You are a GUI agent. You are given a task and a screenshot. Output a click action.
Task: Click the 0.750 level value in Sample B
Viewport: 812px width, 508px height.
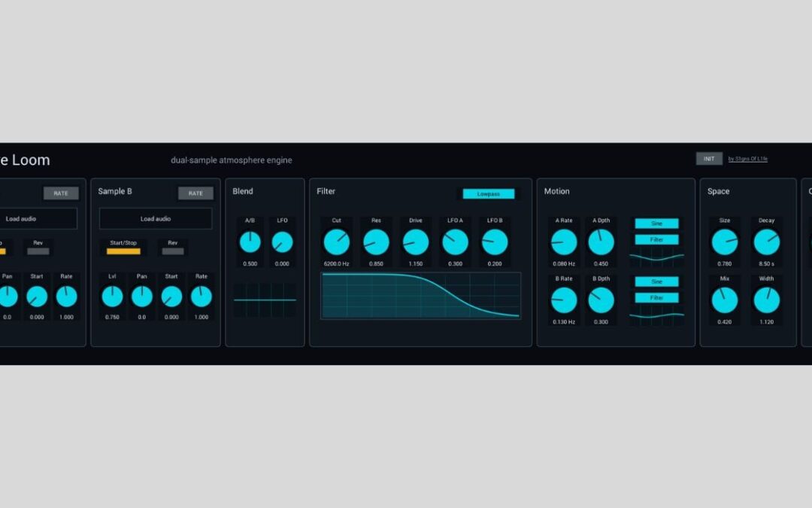pos(112,317)
